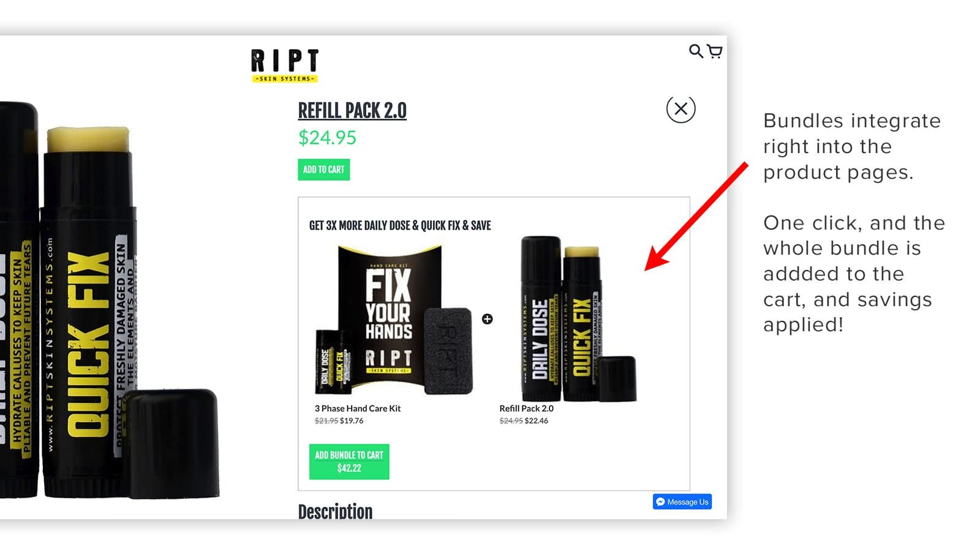The height and width of the screenshot is (551, 980).
Task: Click the Messenger icon in Message Us
Action: coord(660,501)
